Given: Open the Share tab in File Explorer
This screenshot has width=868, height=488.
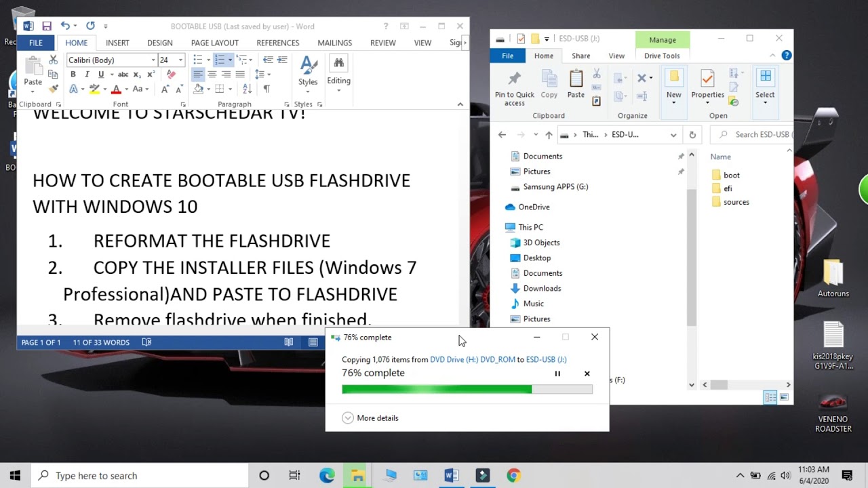Looking at the screenshot, I should coord(580,56).
